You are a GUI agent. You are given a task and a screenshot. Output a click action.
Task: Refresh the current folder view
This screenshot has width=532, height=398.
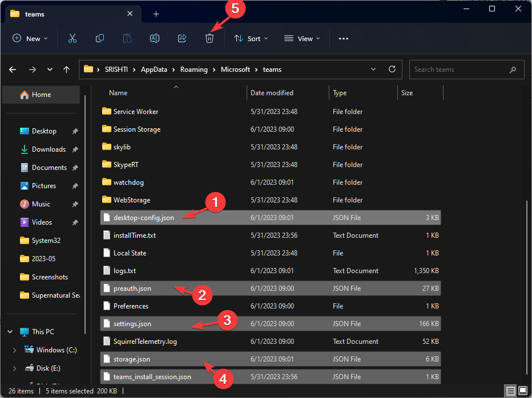coord(392,69)
